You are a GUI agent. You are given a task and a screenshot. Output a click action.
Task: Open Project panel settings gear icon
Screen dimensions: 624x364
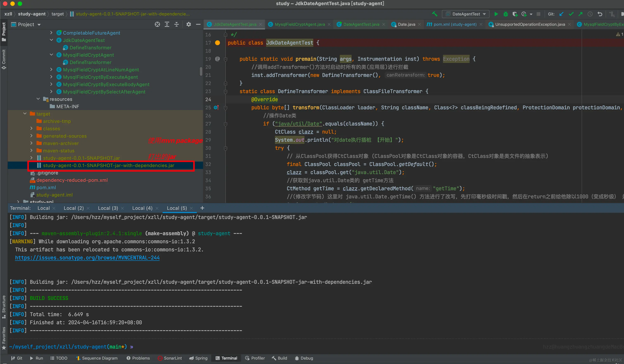[x=188, y=24]
